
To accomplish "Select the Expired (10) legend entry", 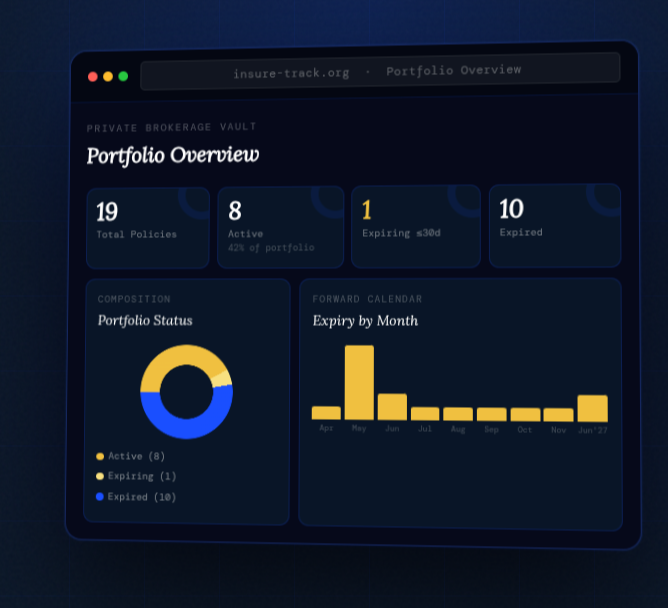I will point(136,497).
